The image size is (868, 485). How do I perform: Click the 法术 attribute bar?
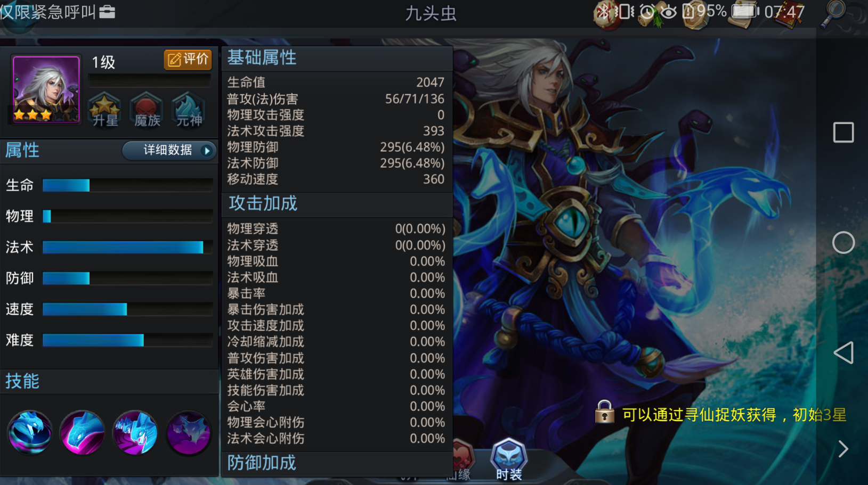(128, 247)
